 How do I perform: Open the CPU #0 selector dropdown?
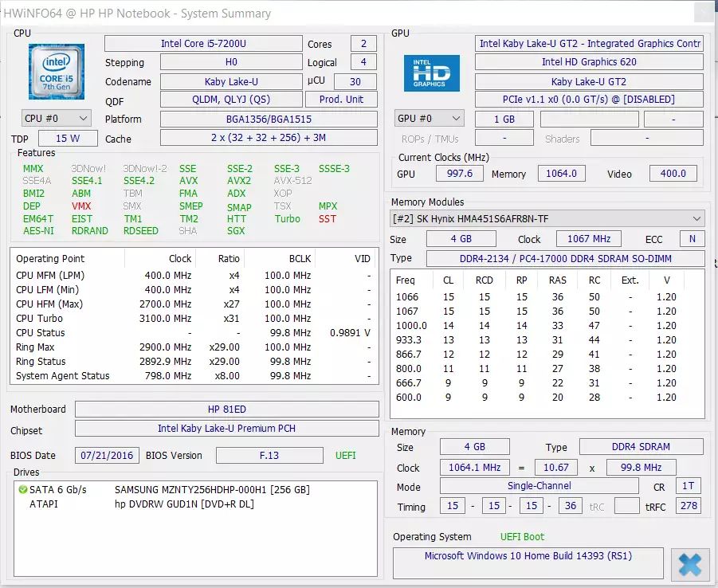coord(54,118)
